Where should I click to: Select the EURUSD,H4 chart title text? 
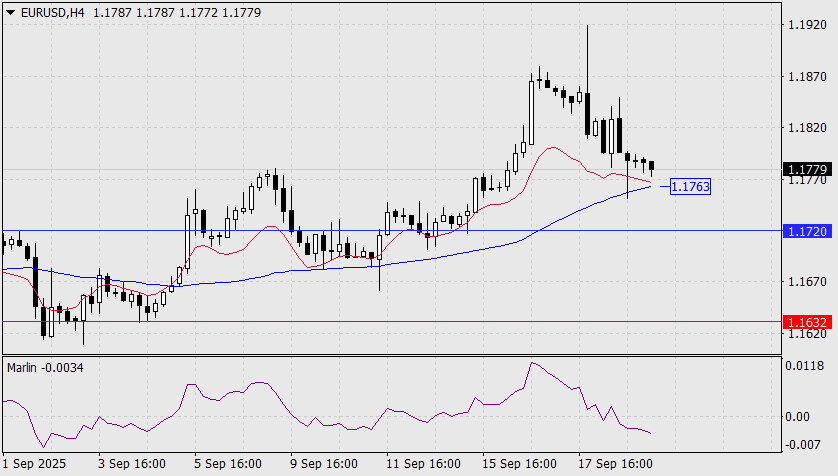click(x=52, y=12)
